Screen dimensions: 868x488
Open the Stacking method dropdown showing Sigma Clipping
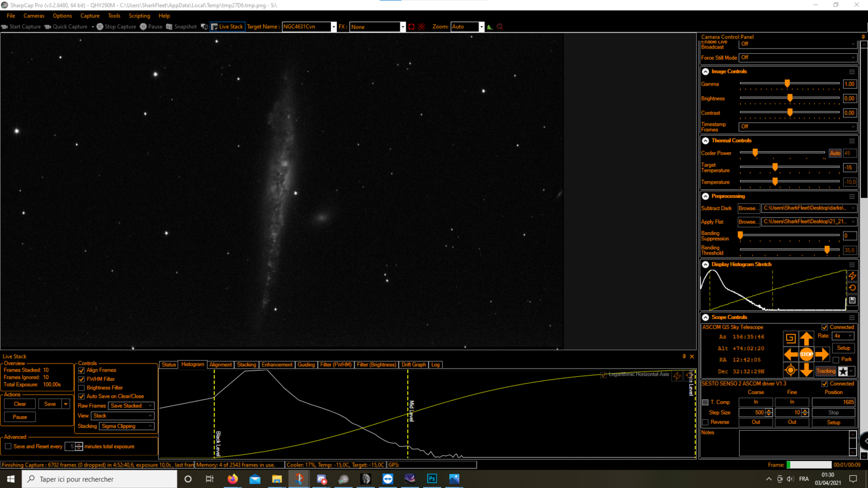[126, 425]
